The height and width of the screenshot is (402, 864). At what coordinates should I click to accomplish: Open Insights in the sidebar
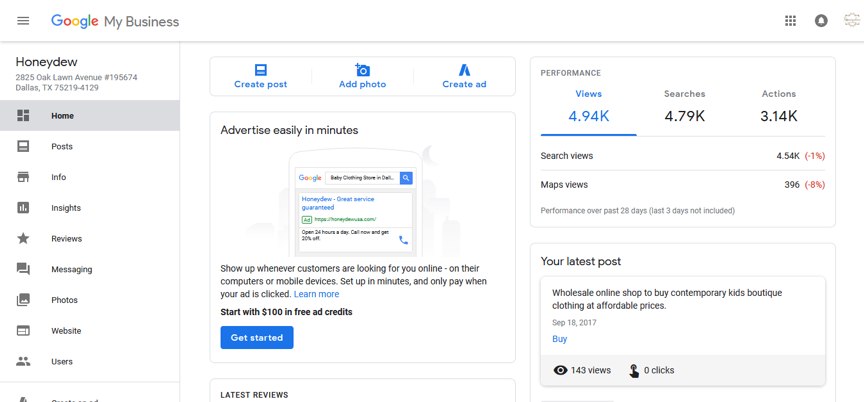(90, 208)
